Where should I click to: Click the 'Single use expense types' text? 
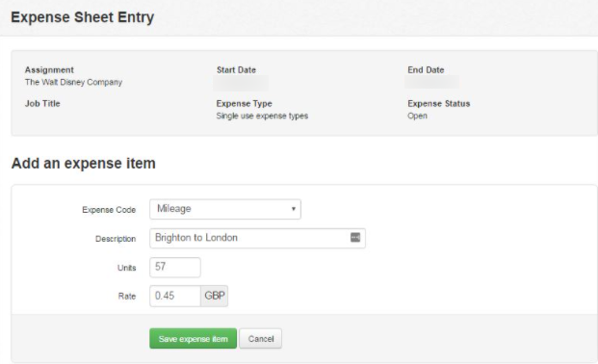point(262,116)
